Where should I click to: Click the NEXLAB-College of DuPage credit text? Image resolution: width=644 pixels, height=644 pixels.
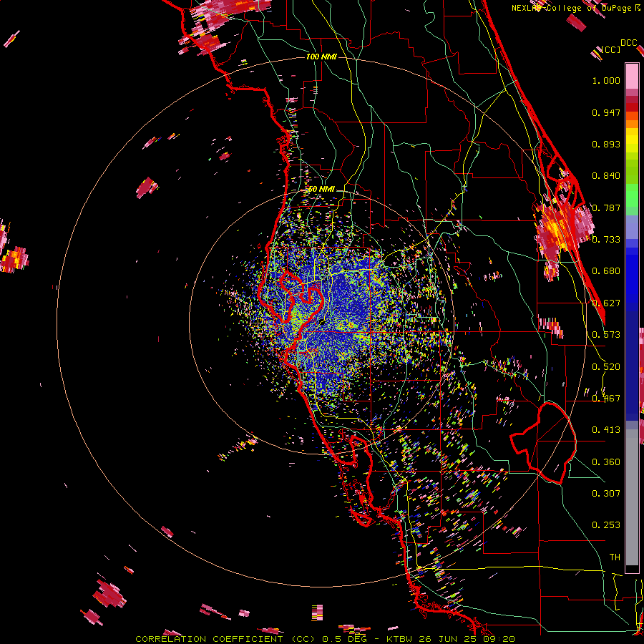[x=575, y=8]
